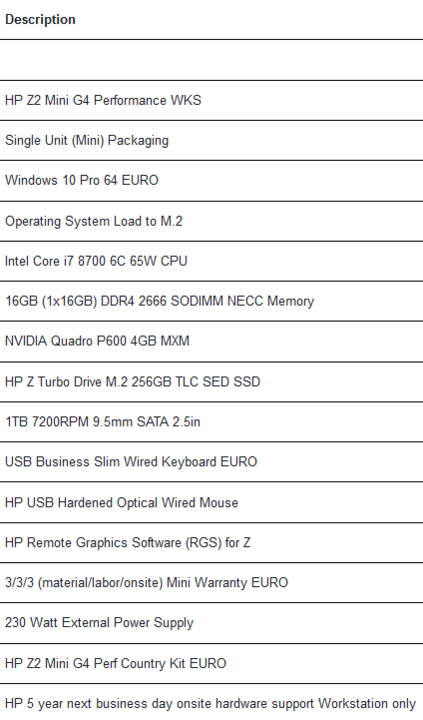Select the Single Unit (Mini) Packaging row
The image size is (423, 720).
pyautogui.click(x=211, y=141)
